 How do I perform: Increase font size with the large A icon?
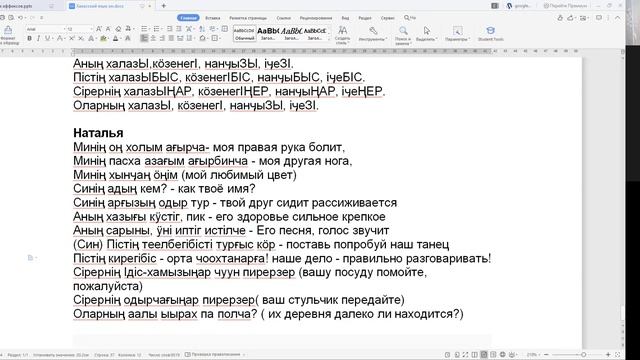click(x=99, y=29)
